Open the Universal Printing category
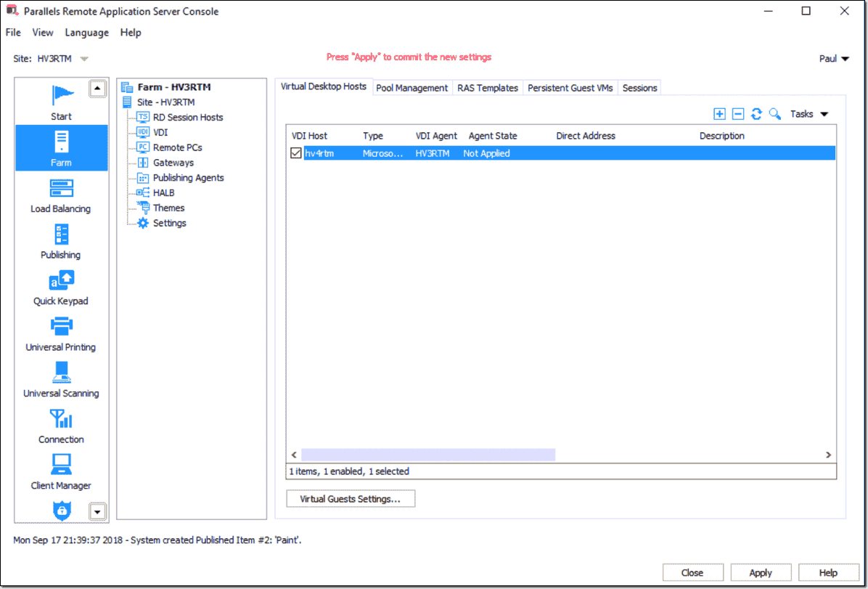Viewport: 868px width, 589px height. (x=61, y=334)
